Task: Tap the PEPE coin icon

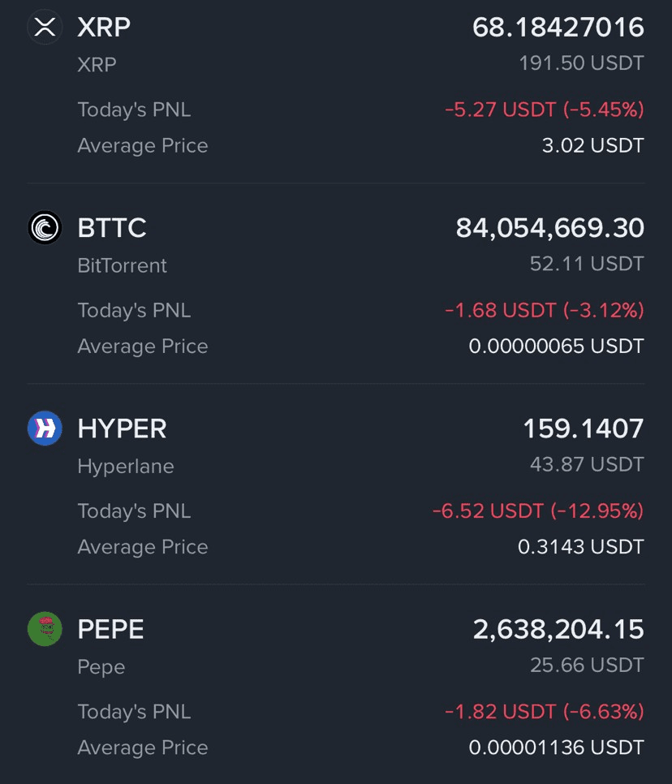Action: 45,629
